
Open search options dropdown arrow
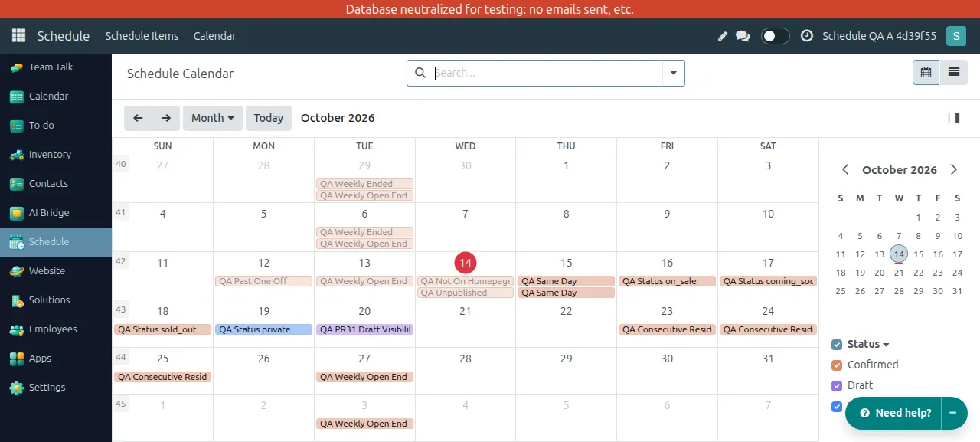[674, 73]
